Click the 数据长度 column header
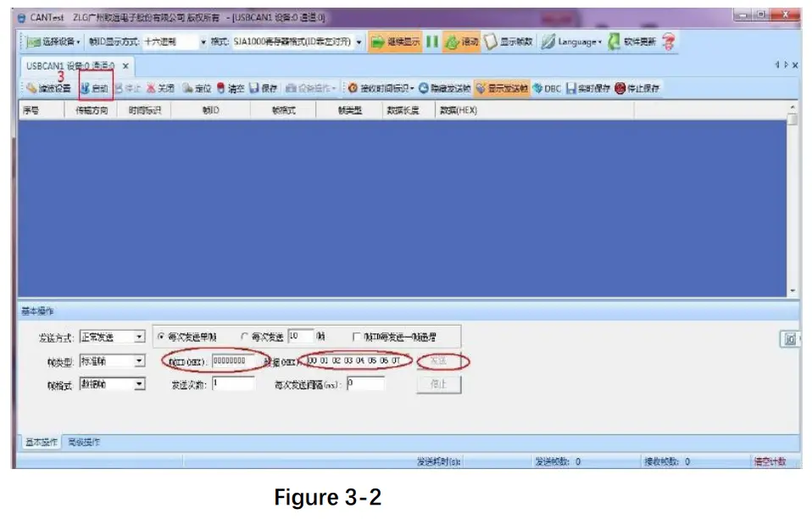 [x=409, y=110]
